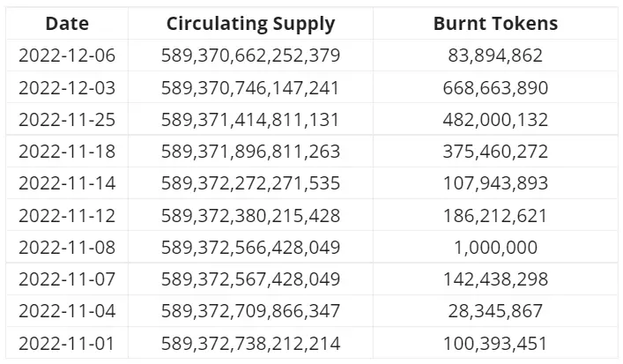Click burnt tokens value 668,663,890
Screen dimensions: 623x364
pos(495,88)
